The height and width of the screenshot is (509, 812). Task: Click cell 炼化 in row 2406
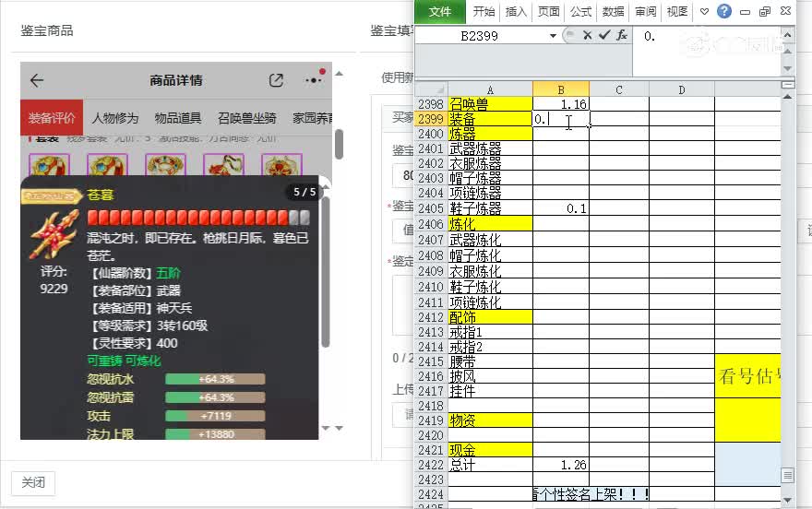[x=490, y=224]
